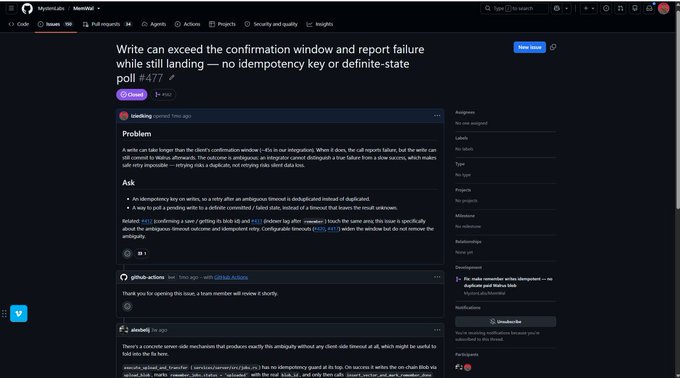Click the purple Closed status badge

pyautogui.click(x=132, y=94)
